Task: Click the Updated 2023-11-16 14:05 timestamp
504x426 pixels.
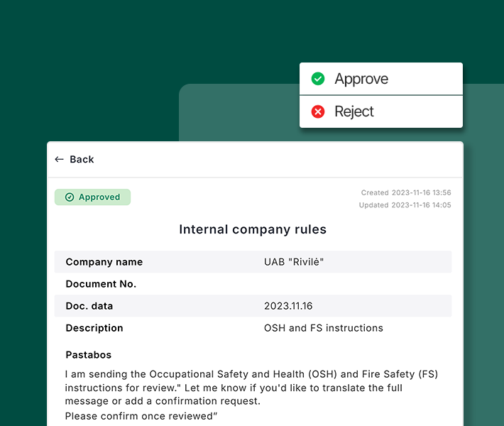Action: (x=405, y=205)
